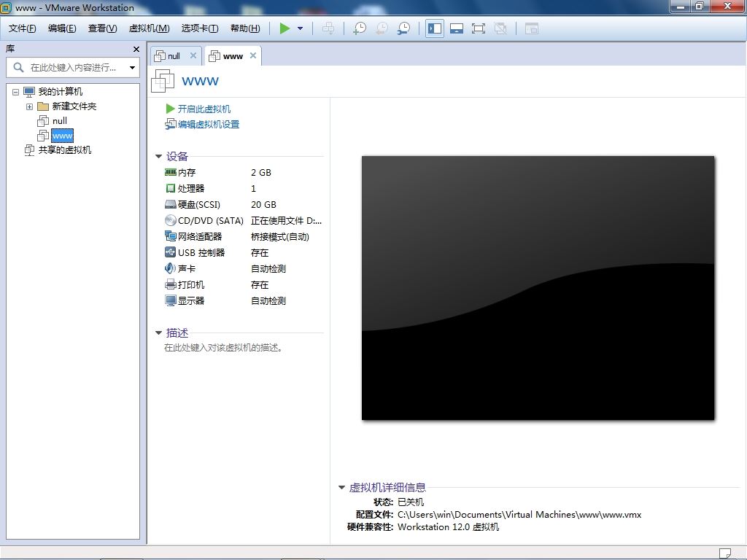747x560 pixels.
Task: Open the snapshot manager
Action: pyautogui.click(x=403, y=28)
